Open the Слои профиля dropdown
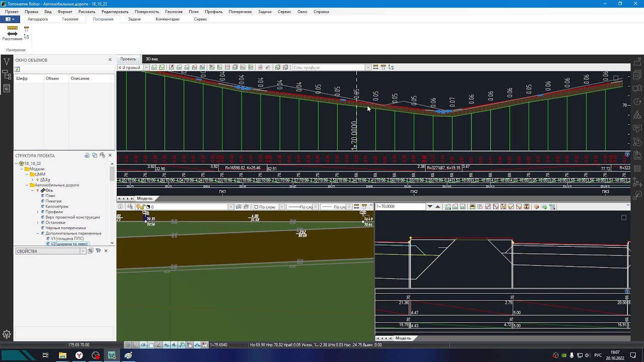Screen dimensions: 644x362 [368, 67]
